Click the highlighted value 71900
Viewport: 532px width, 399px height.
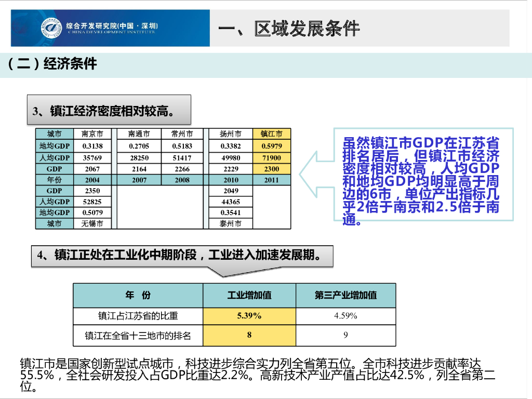tap(272, 158)
